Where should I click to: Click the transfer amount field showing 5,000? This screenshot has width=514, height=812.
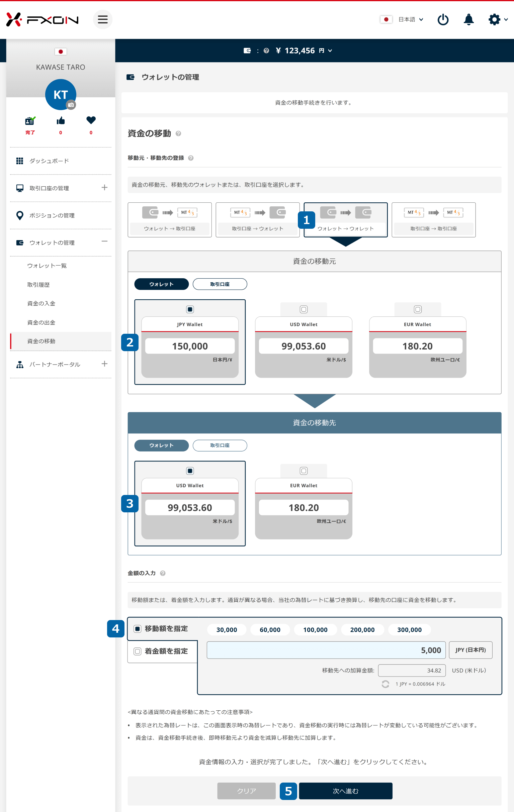click(x=326, y=650)
